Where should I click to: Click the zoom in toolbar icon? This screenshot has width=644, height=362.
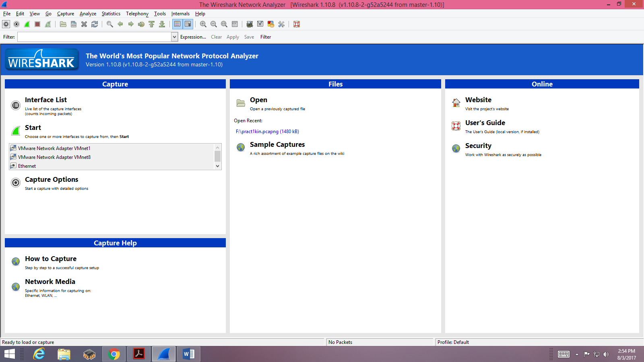pos(203,24)
